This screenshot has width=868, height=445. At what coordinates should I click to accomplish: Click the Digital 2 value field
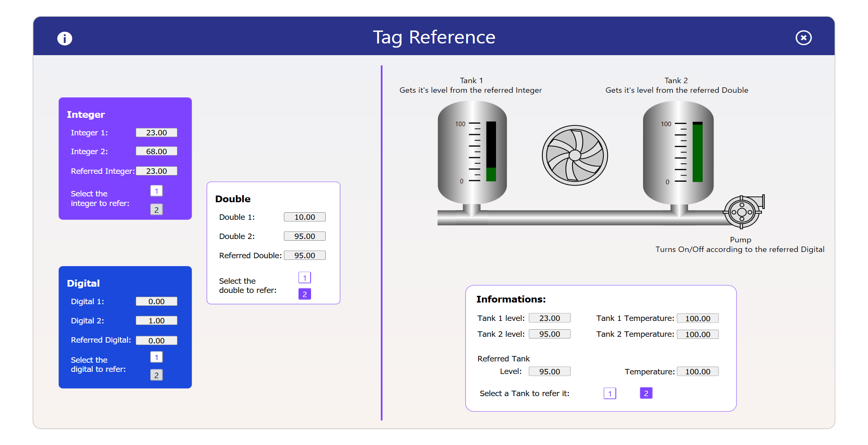pos(156,320)
